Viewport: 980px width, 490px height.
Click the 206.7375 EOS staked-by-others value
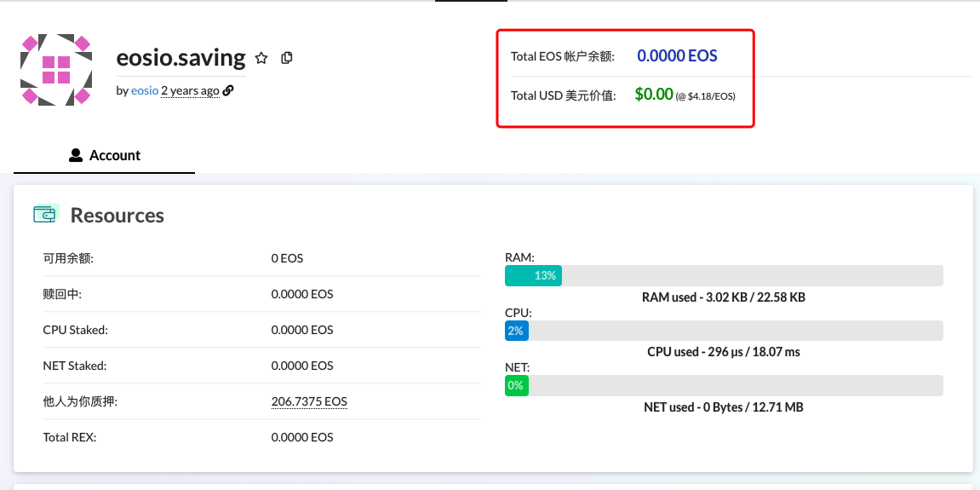tap(309, 401)
